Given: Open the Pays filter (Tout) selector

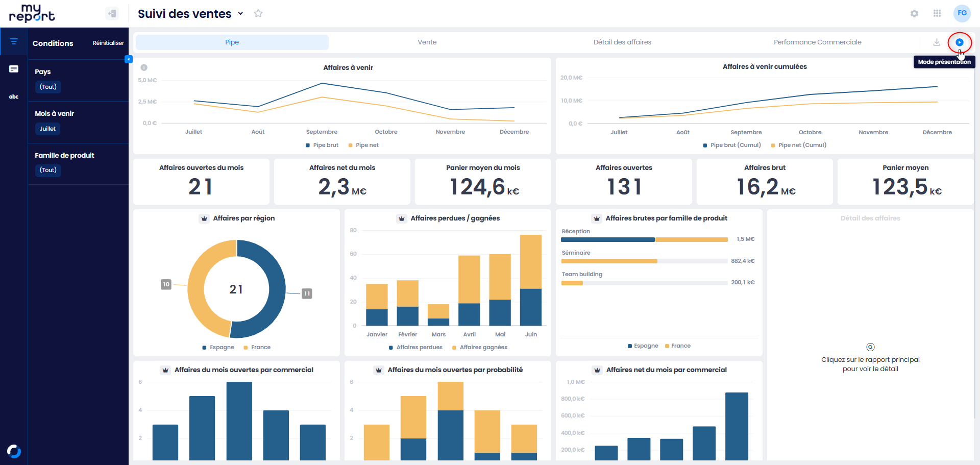Looking at the screenshot, I should coord(48,87).
